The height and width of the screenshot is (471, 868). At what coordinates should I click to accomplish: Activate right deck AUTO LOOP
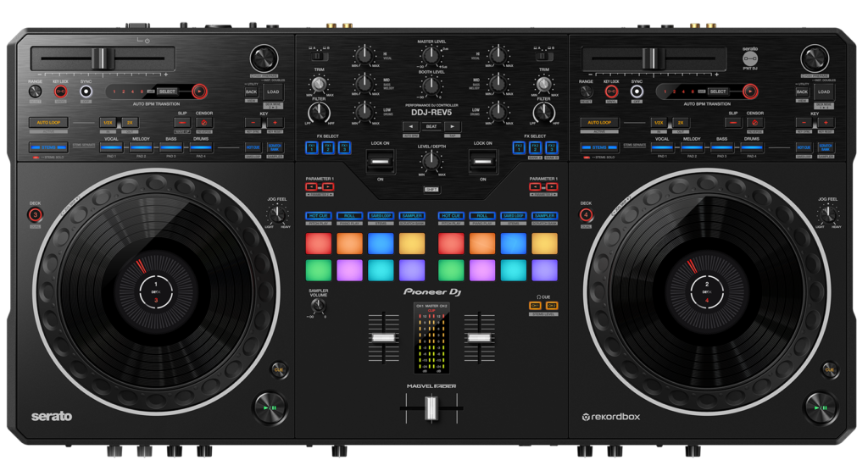coord(599,123)
